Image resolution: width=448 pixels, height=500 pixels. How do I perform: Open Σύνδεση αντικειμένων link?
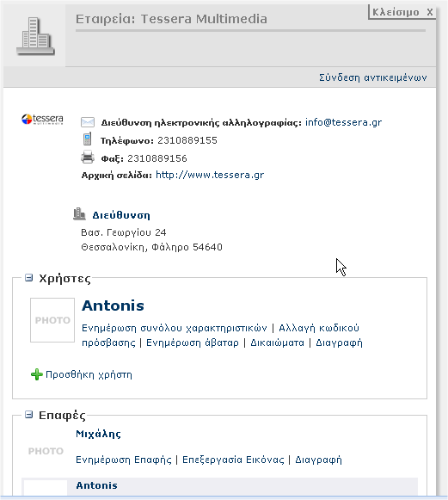pos(373,77)
